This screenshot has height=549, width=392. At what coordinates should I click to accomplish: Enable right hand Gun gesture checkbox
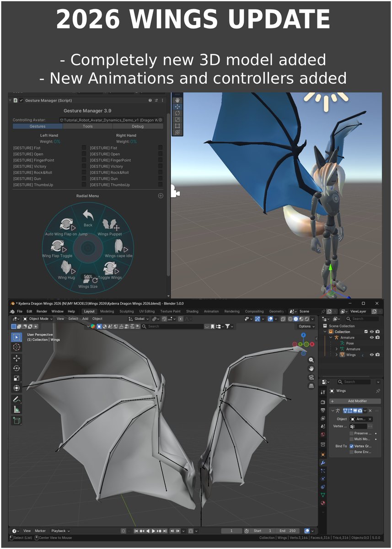[160, 179]
